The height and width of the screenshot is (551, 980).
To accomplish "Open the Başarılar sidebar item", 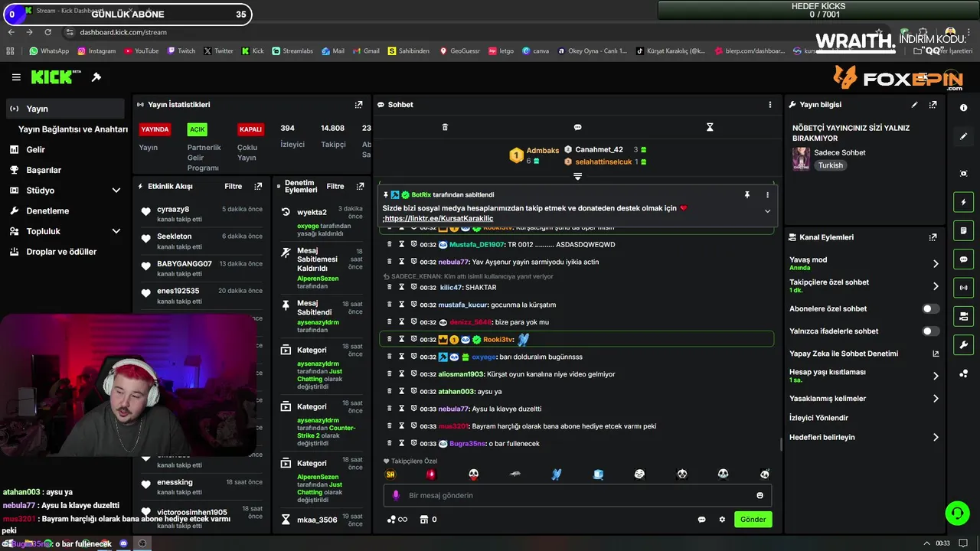I will [x=43, y=170].
